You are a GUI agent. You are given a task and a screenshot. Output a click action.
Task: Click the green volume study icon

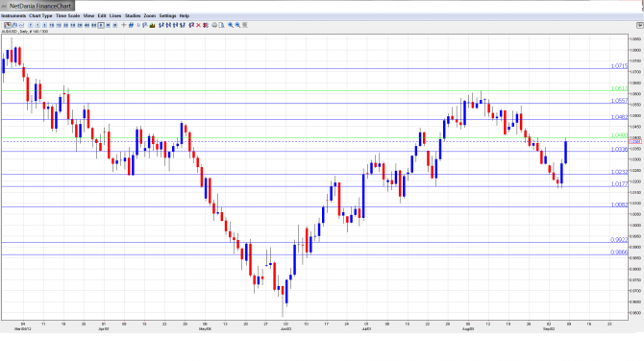pos(153,25)
